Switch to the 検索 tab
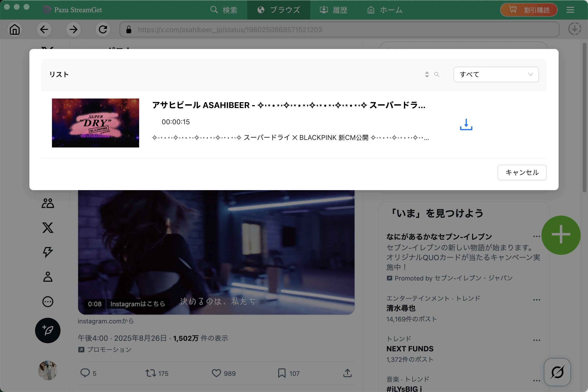 coord(224,10)
